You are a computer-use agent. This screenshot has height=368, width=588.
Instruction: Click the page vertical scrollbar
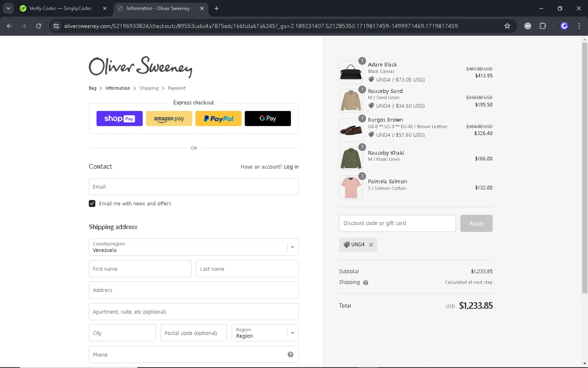coord(584,168)
